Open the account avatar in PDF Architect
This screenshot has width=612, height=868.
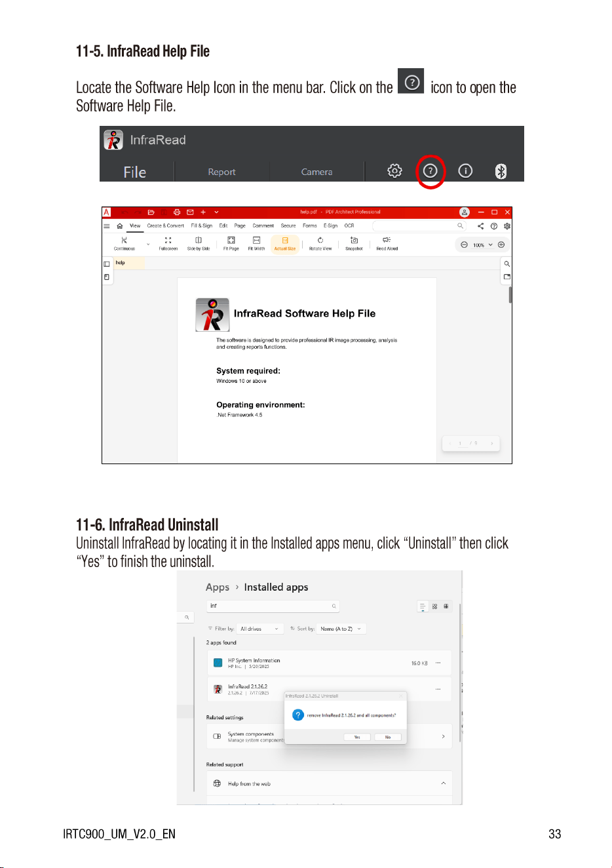pos(465,212)
